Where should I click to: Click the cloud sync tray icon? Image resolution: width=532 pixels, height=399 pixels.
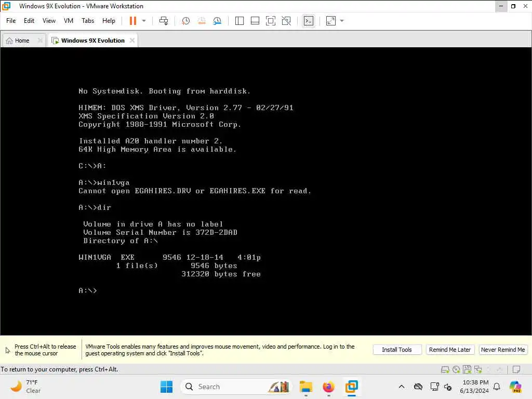click(418, 387)
